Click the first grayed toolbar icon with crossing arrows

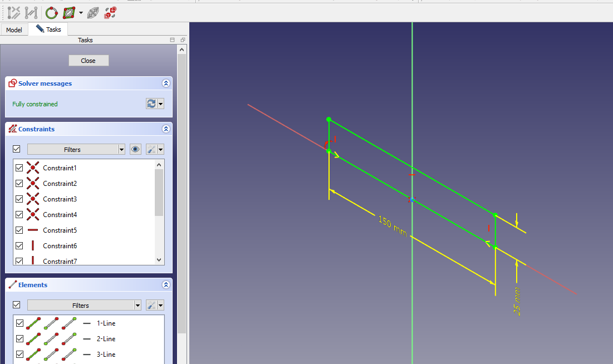click(x=14, y=13)
